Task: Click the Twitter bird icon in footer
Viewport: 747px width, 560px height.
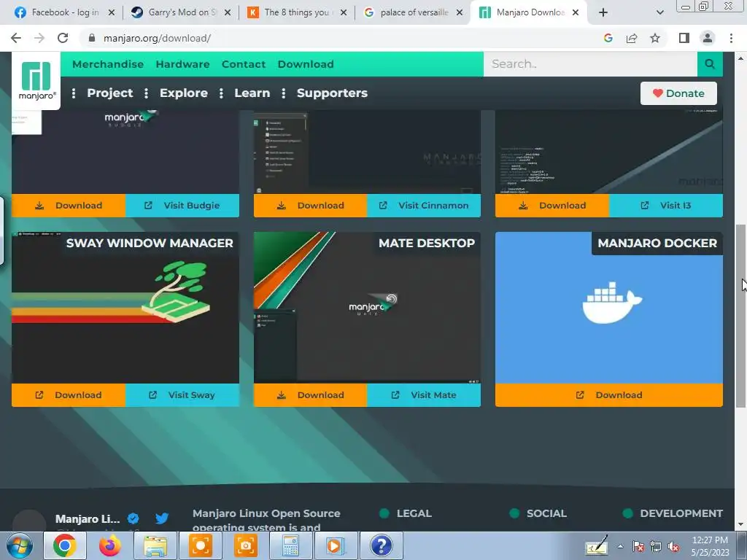Action: point(162,518)
